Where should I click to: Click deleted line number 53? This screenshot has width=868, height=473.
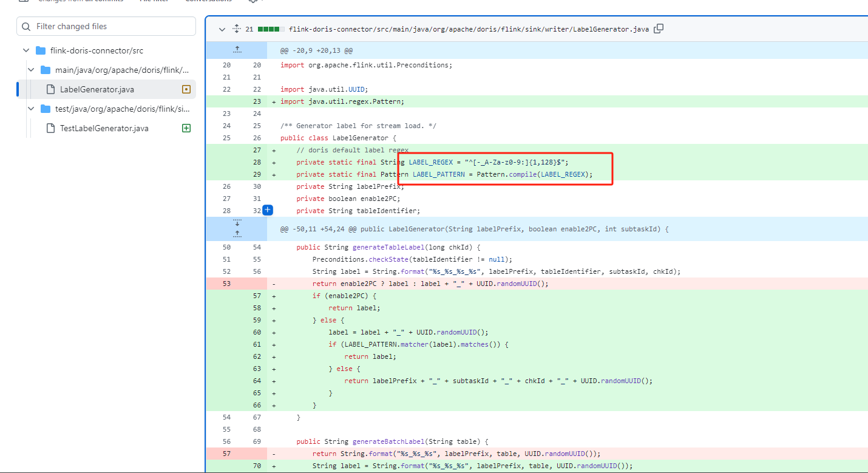[x=226, y=284]
